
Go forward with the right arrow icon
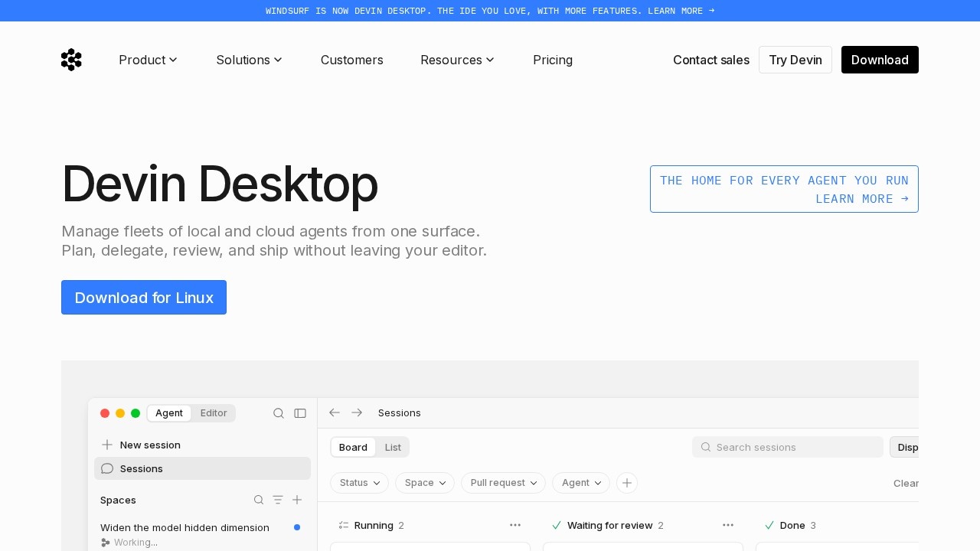coord(357,412)
